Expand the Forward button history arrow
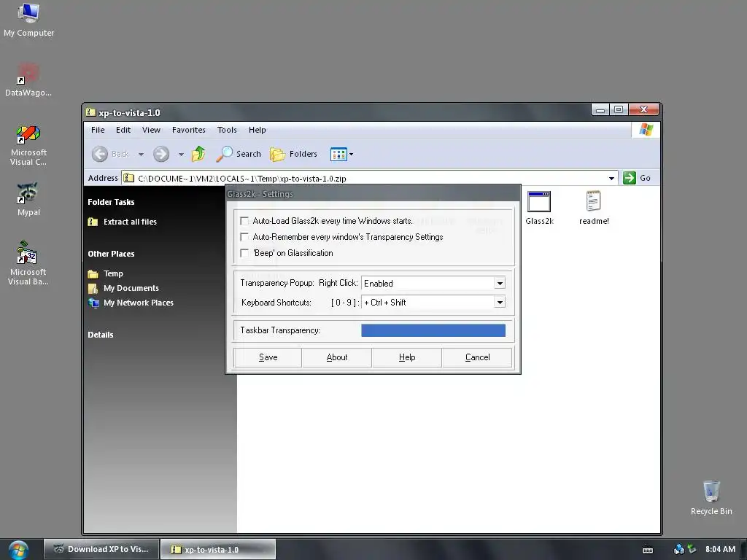The height and width of the screenshot is (560, 747). point(181,155)
